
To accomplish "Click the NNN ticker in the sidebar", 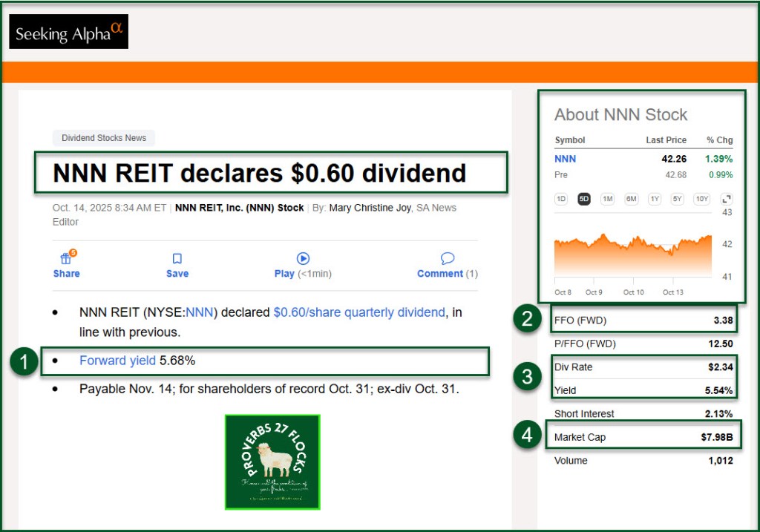I will [565, 159].
